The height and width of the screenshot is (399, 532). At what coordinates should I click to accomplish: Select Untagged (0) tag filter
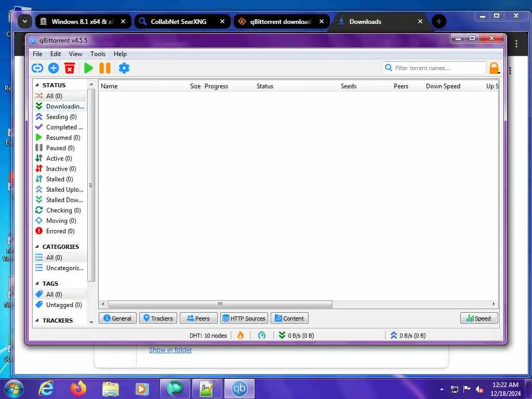pyautogui.click(x=60, y=304)
